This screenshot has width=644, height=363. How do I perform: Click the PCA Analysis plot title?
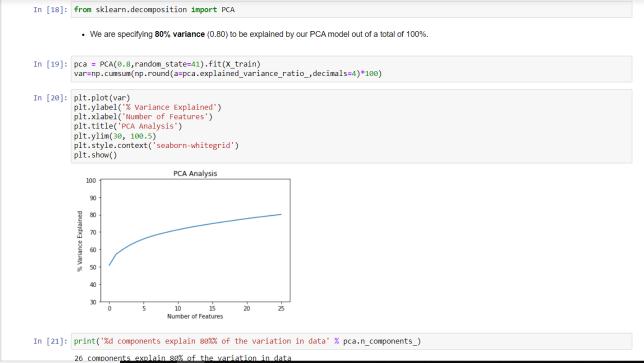tap(195, 173)
